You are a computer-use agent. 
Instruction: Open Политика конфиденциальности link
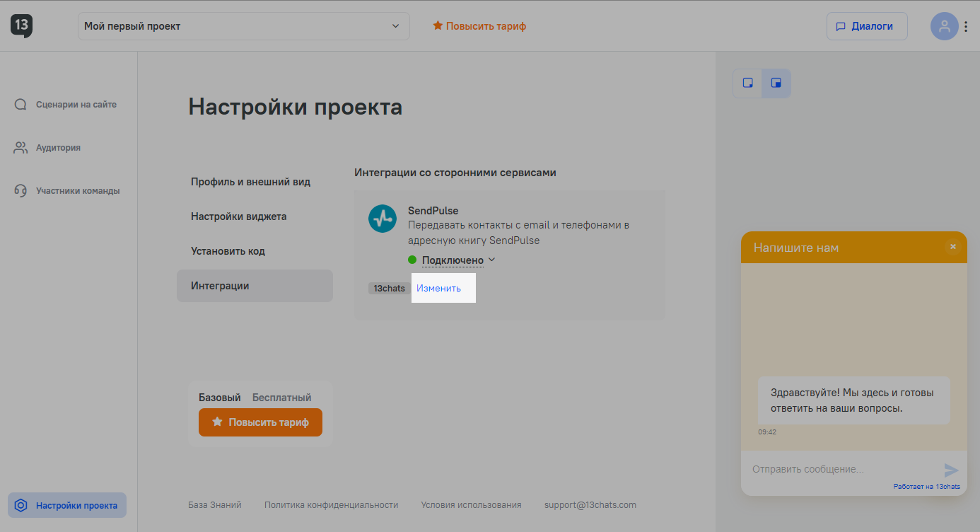pyautogui.click(x=332, y=505)
